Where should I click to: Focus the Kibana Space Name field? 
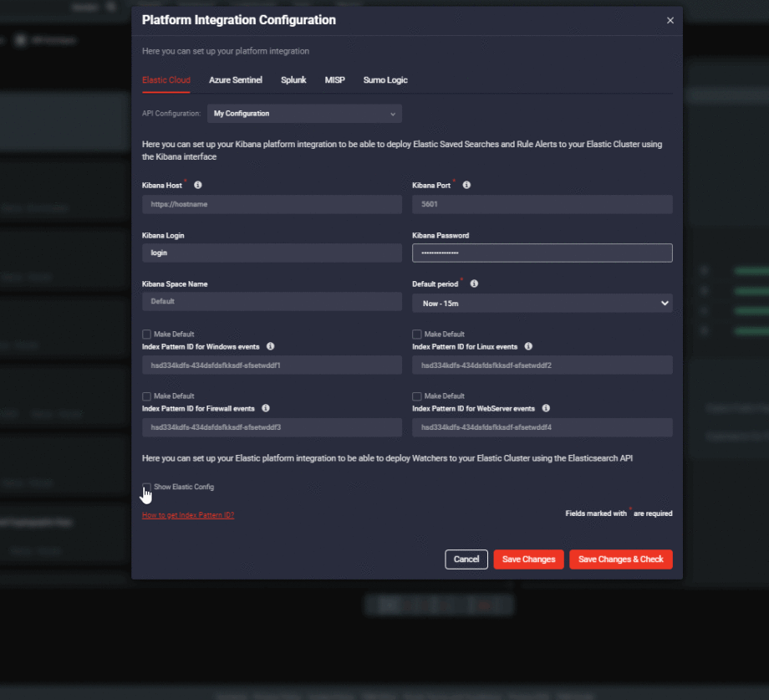(x=272, y=301)
